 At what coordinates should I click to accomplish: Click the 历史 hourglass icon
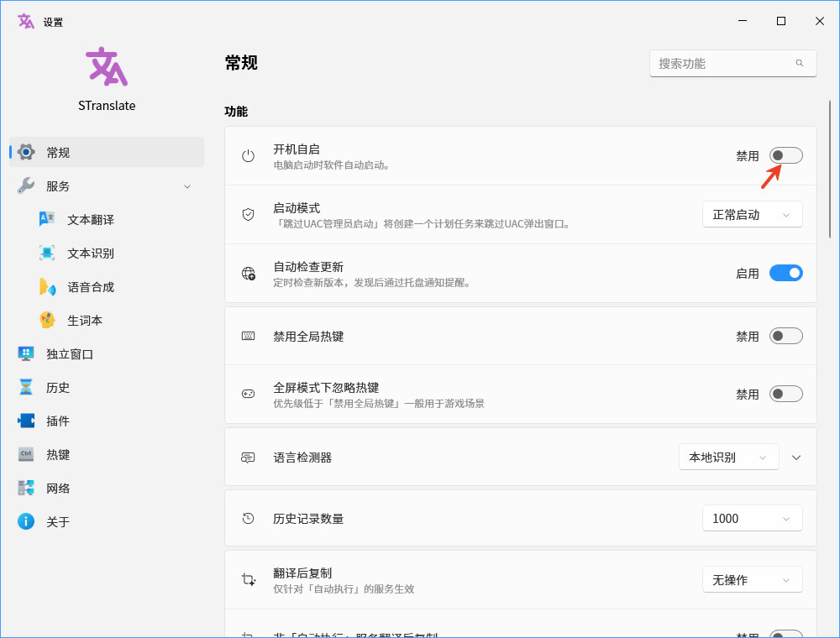(26, 387)
